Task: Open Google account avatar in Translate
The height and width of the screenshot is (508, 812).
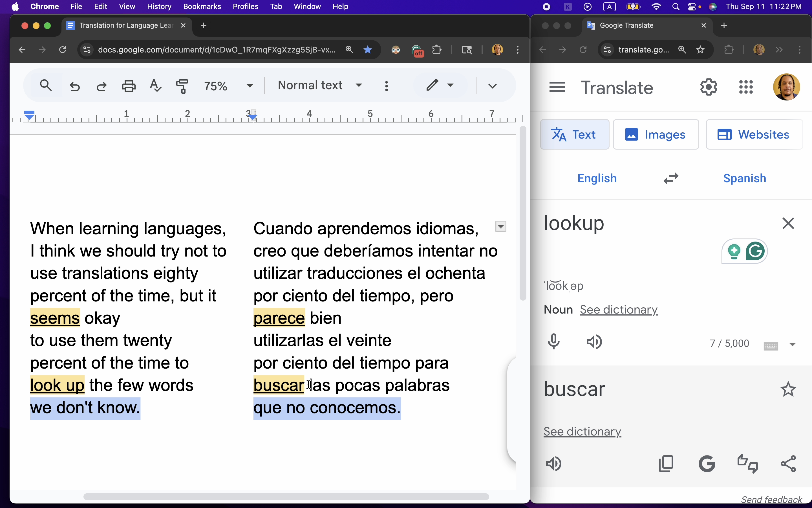Action: (x=786, y=87)
